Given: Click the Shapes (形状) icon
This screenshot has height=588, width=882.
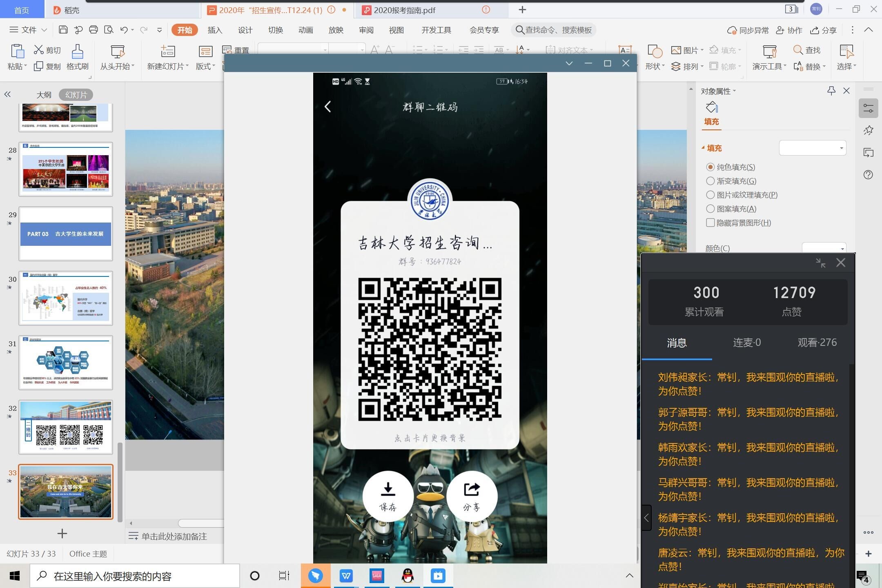Looking at the screenshot, I should (655, 52).
